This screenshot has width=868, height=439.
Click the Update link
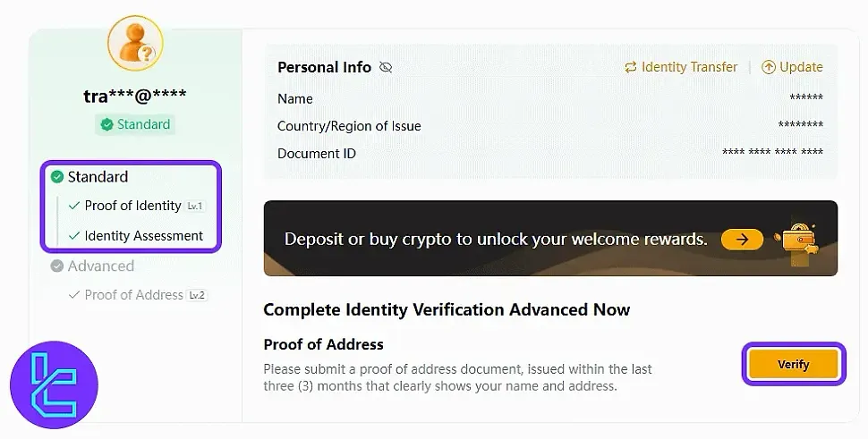801,67
